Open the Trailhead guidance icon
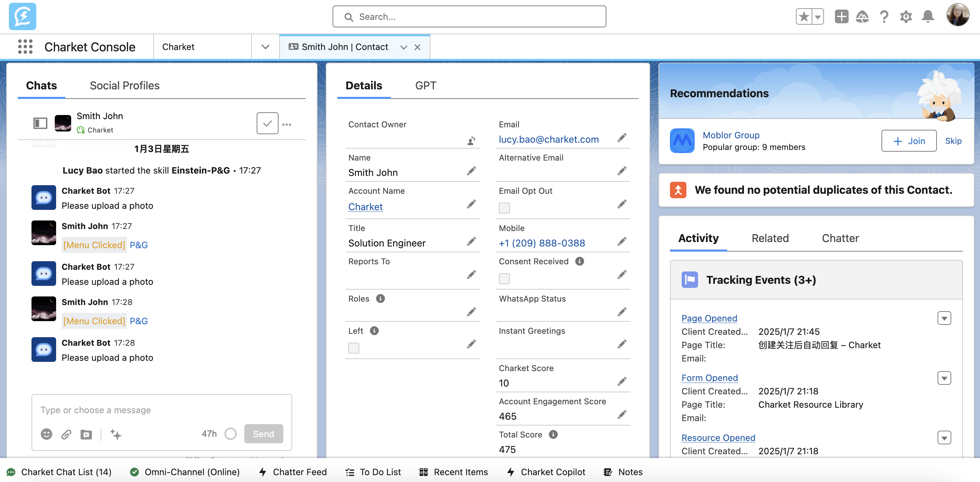The width and height of the screenshot is (980, 482). click(862, 16)
